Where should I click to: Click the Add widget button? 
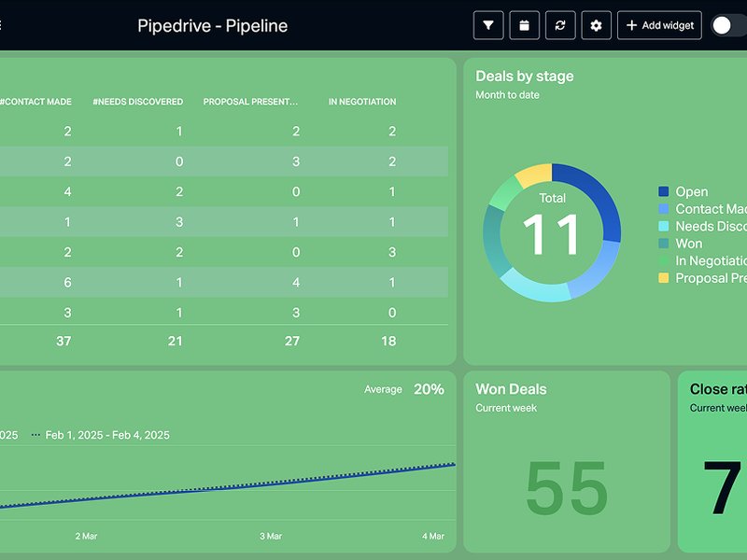tap(659, 25)
